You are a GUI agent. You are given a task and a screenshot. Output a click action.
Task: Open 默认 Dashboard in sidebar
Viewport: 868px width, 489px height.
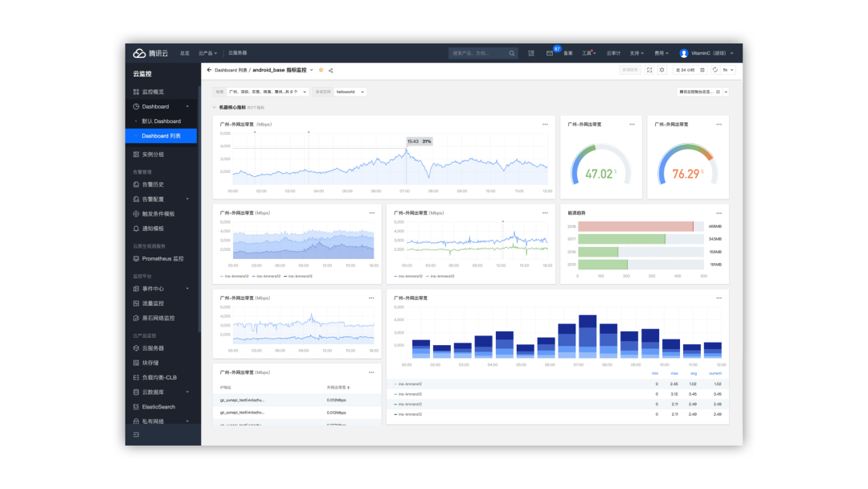tap(161, 121)
